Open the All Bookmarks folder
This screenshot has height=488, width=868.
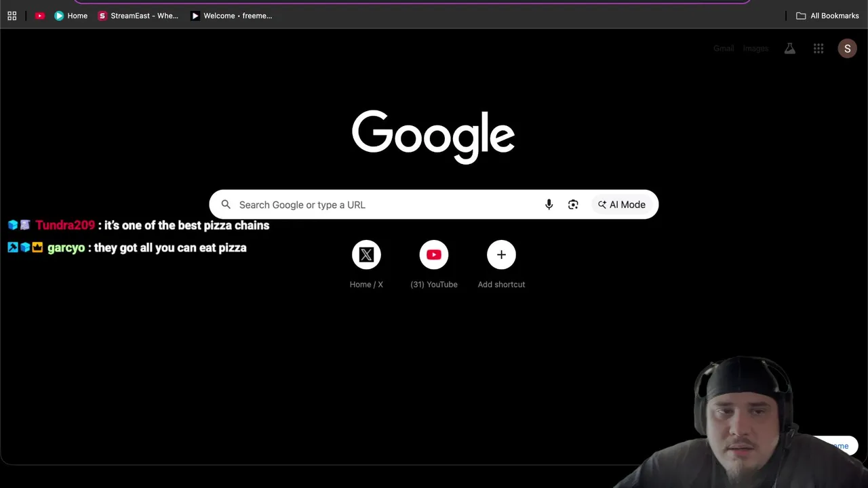click(827, 16)
